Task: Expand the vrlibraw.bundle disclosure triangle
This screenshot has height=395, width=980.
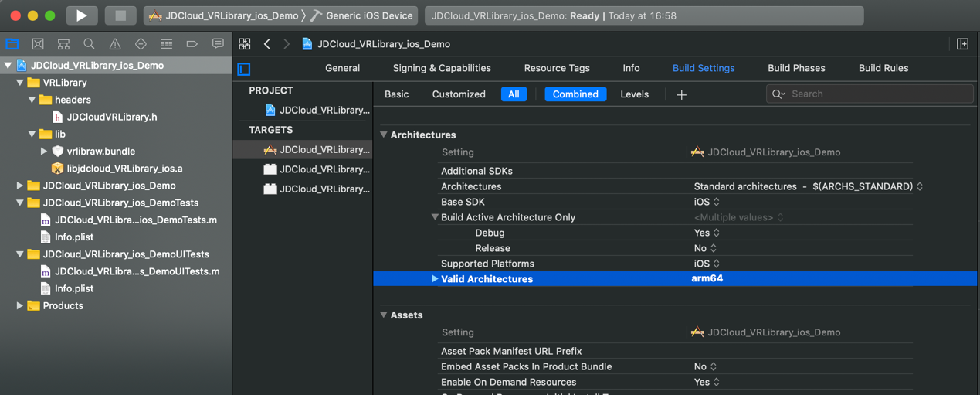Action: pyautogui.click(x=43, y=151)
